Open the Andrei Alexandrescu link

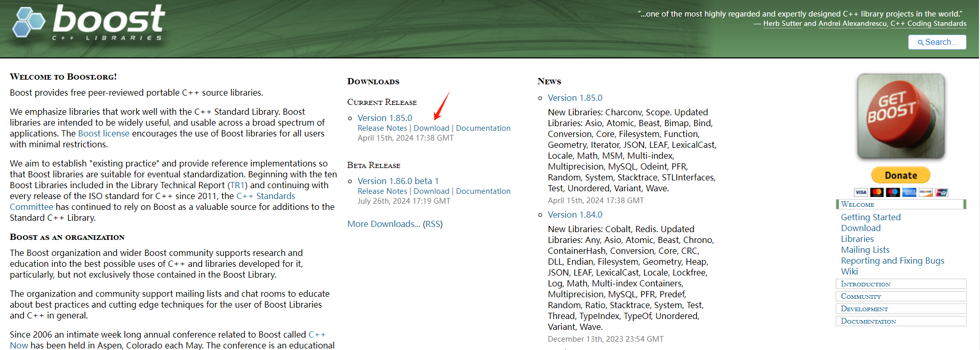pos(853,24)
